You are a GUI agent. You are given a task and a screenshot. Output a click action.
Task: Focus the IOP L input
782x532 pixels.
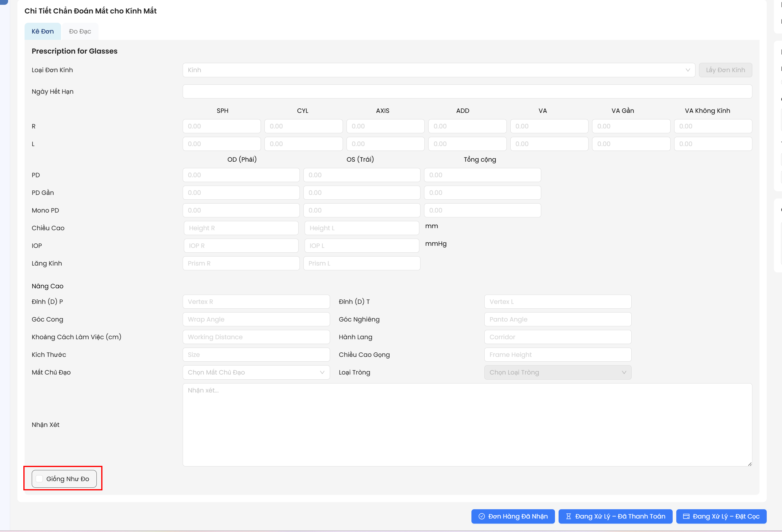(362, 245)
